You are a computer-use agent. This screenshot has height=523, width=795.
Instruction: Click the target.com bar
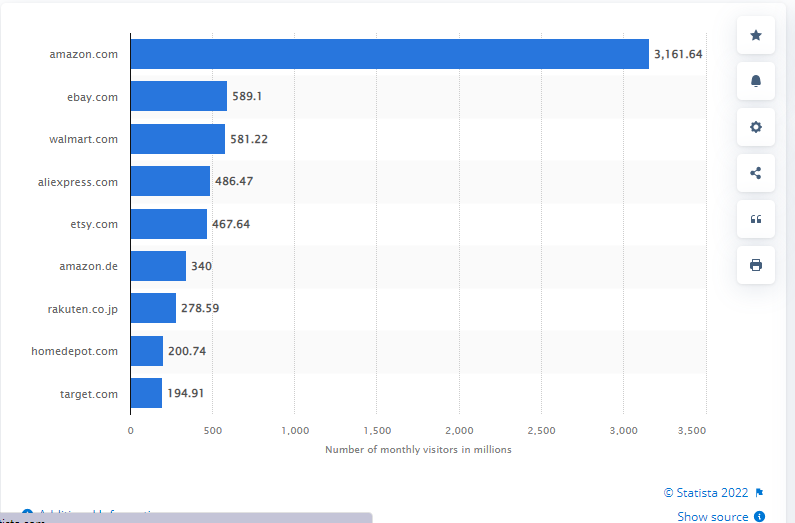[146, 393]
